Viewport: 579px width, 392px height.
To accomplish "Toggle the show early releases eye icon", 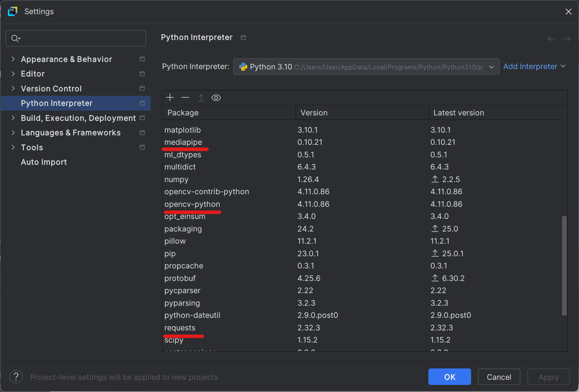I will [216, 98].
